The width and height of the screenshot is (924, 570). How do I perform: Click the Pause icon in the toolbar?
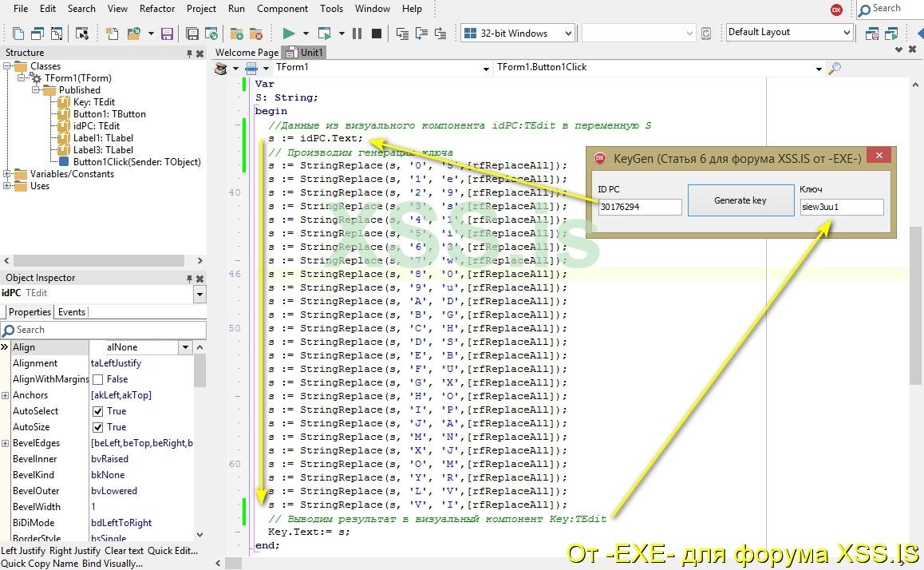click(x=357, y=34)
